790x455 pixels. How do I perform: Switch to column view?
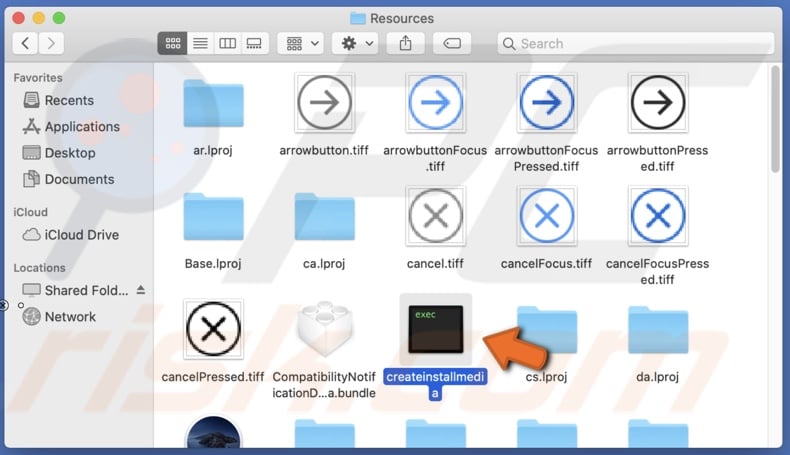click(x=227, y=43)
